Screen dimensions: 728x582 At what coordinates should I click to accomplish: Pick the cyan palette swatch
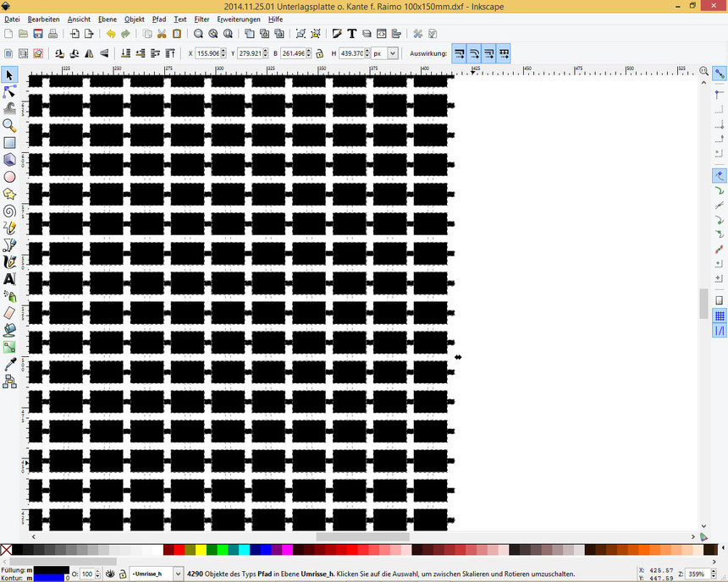click(244, 550)
